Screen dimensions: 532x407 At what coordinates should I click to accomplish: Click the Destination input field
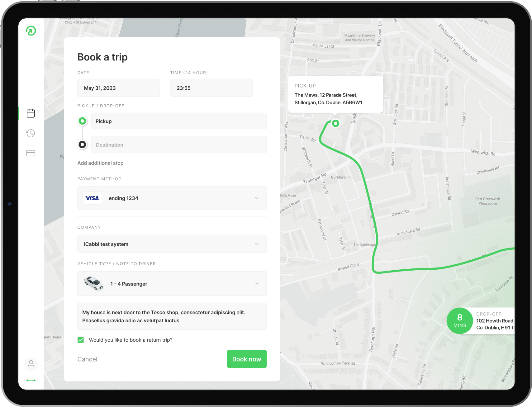tap(179, 145)
